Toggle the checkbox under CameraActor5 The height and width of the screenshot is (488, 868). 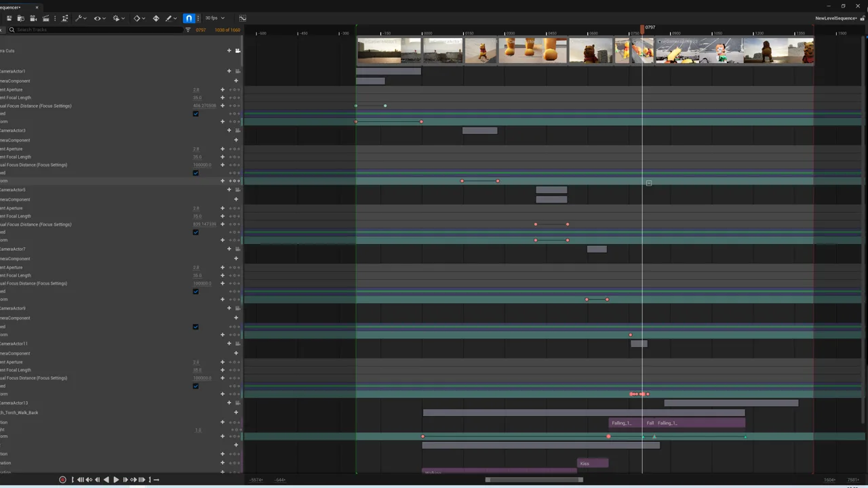coord(196,232)
